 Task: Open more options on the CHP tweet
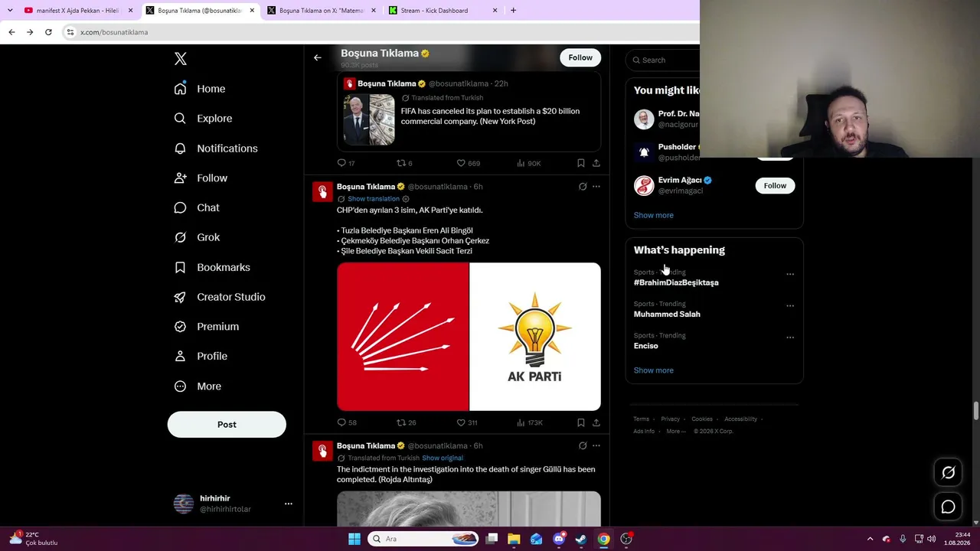pos(596,187)
